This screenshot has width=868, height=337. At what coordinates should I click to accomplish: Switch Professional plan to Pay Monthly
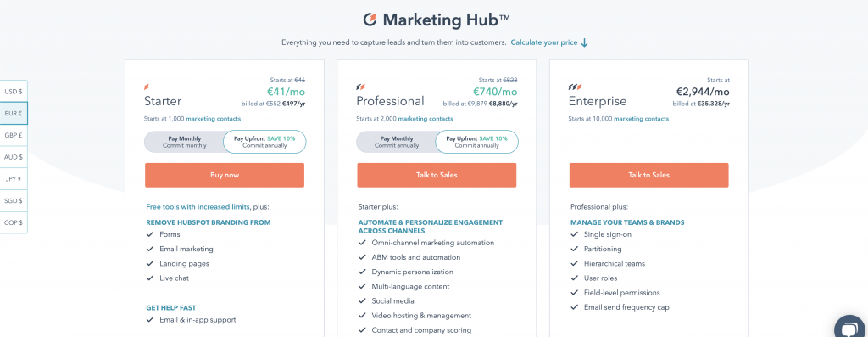[x=397, y=142]
